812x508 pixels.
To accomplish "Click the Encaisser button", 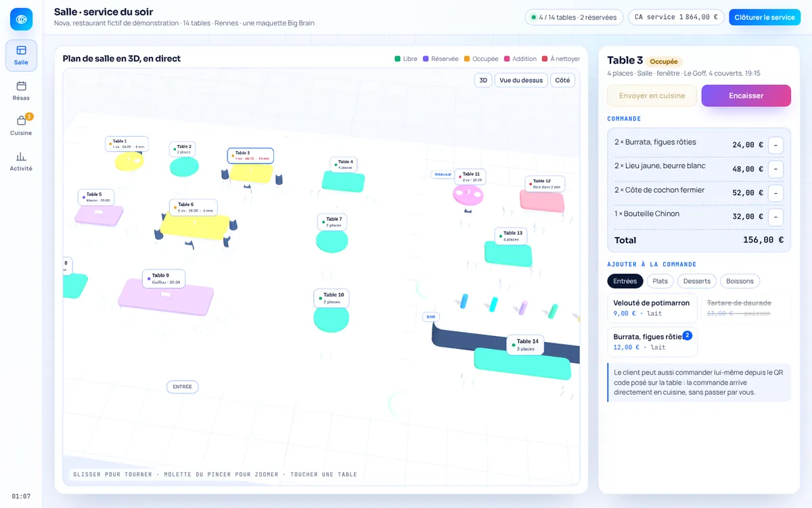I will [x=746, y=96].
